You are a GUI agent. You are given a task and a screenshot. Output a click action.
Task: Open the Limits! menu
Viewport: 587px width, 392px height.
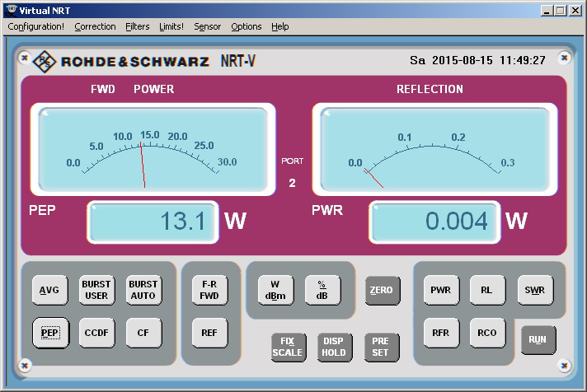(171, 26)
